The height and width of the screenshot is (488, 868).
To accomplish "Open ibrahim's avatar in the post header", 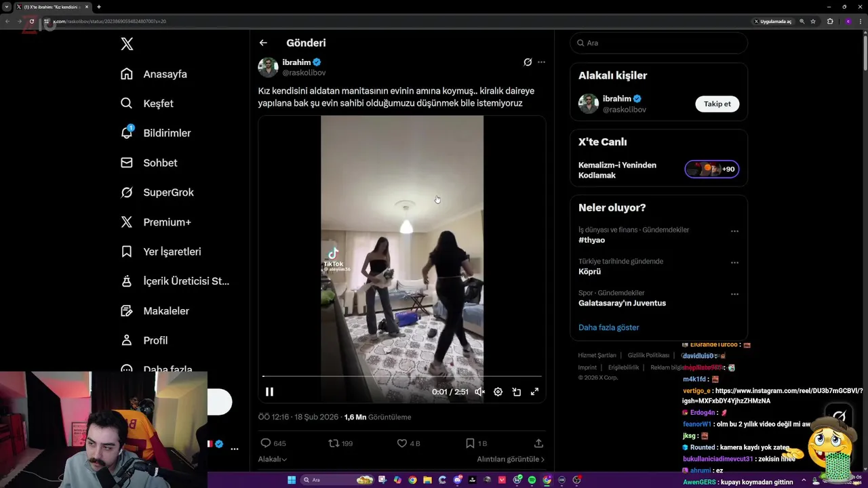I will coord(268,68).
